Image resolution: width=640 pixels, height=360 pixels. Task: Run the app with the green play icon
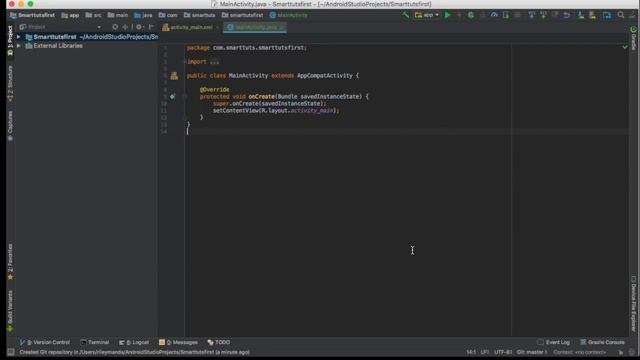[x=447, y=15]
